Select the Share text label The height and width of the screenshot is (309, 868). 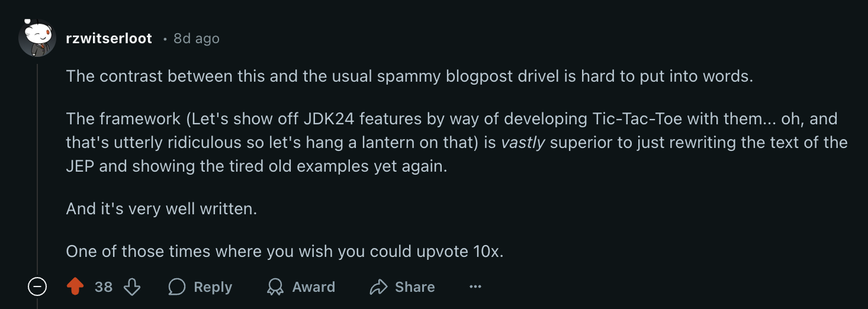[x=415, y=287]
